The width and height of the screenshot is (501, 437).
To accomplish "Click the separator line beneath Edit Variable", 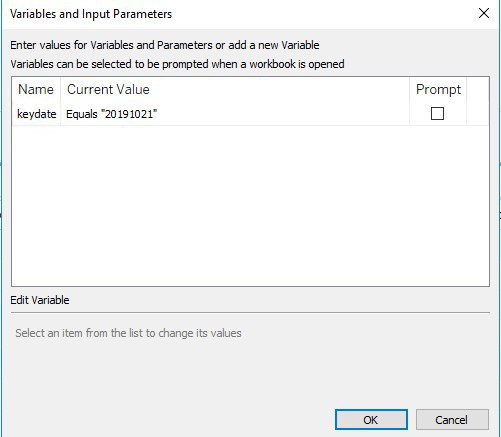I will (x=250, y=313).
